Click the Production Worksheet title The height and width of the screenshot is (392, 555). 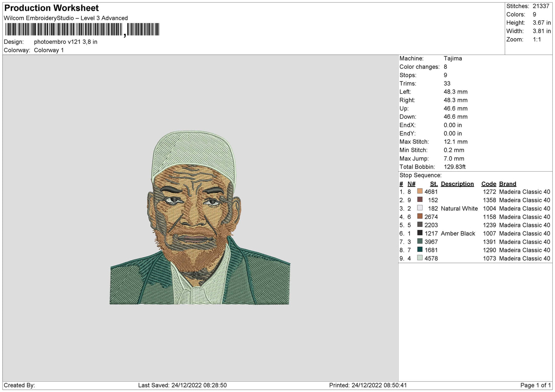click(x=51, y=8)
